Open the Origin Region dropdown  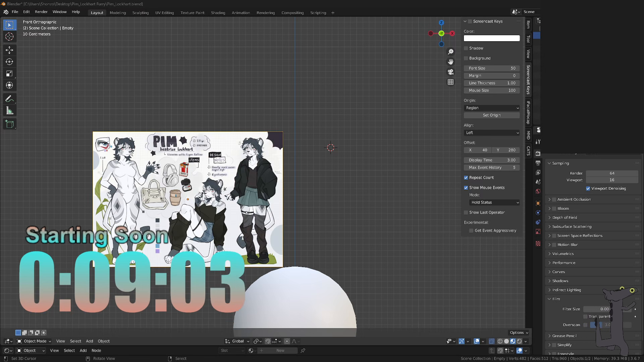point(492,108)
